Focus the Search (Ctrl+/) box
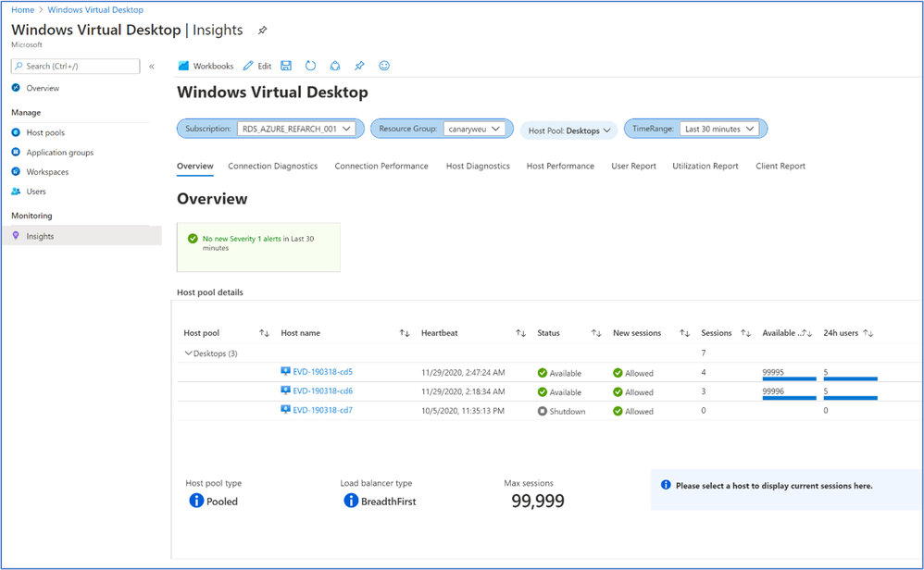 tap(75, 66)
